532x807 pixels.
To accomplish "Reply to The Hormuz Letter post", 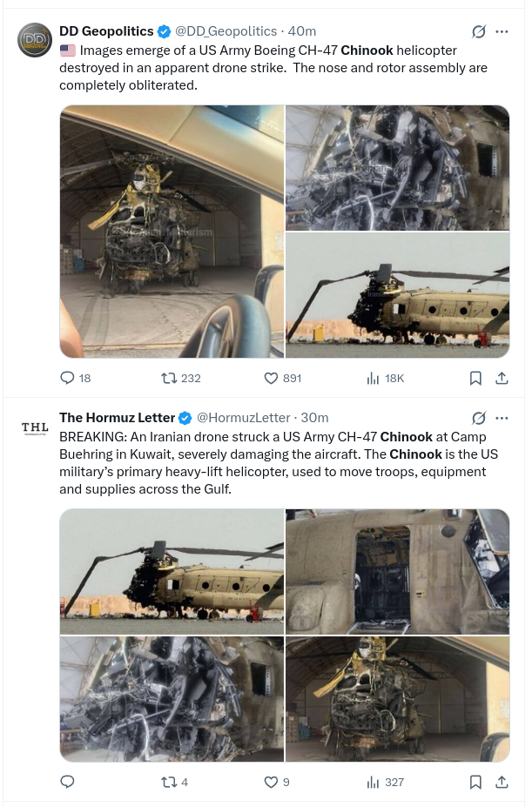I will click(67, 783).
